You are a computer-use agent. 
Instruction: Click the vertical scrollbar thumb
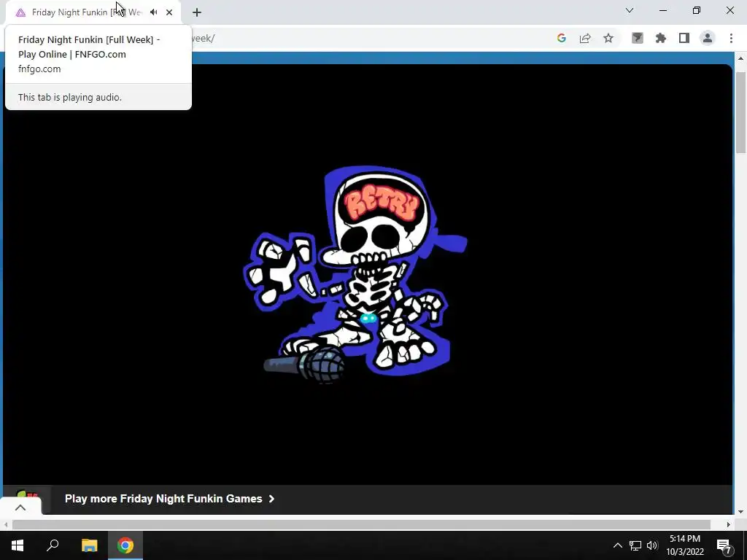coord(740,112)
